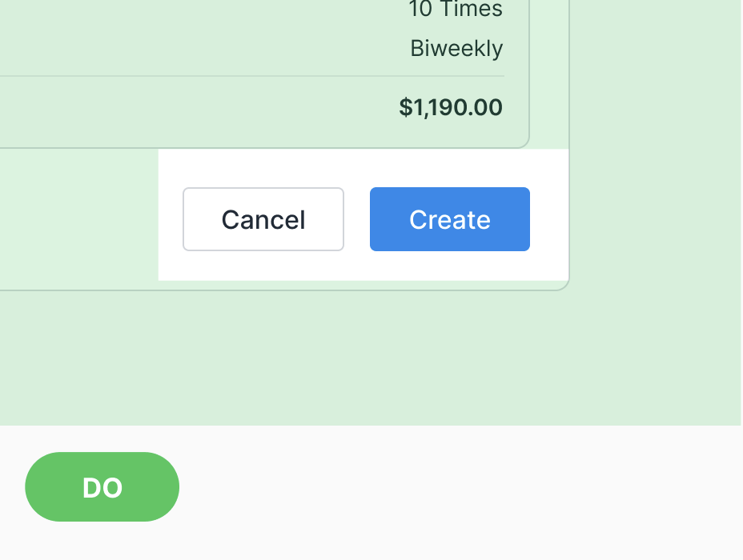The width and height of the screenshot is (743, 560).
Task: Click the Cancel button
Action: 263,219
